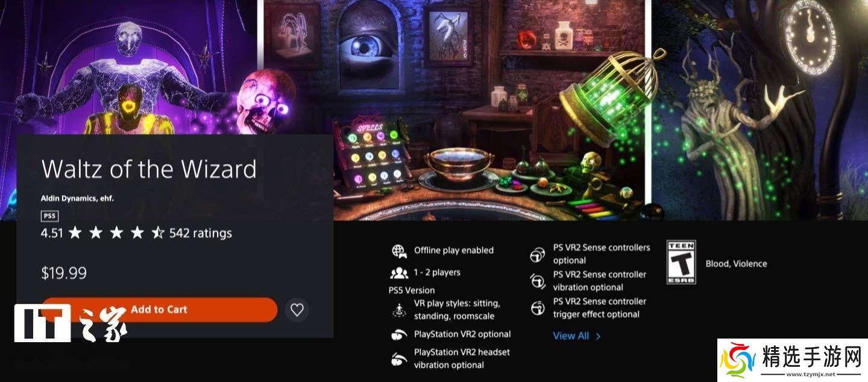Screen dimensions: 868x382
Task: Click the PlayStation VR2 optional headset icon
Action: pyautogui.click(x=399, y=334)
